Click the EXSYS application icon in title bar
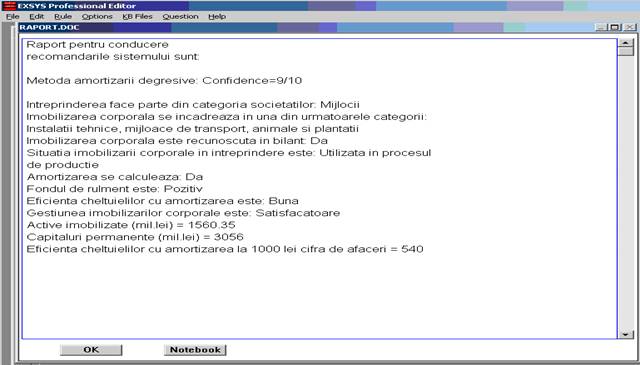 click(9, 6)
